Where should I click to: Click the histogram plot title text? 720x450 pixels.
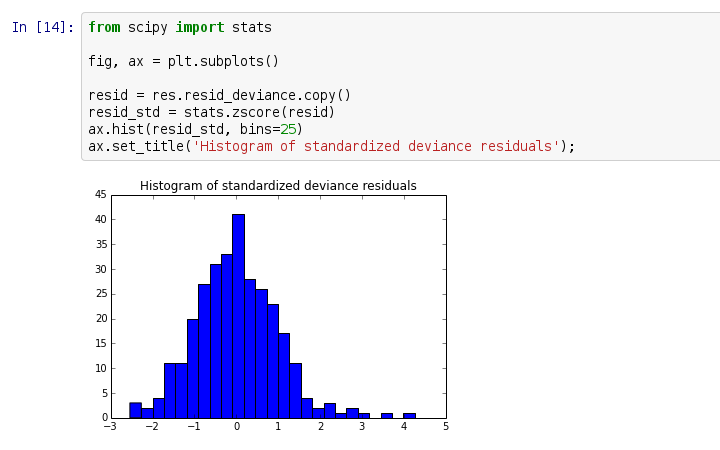278,186
